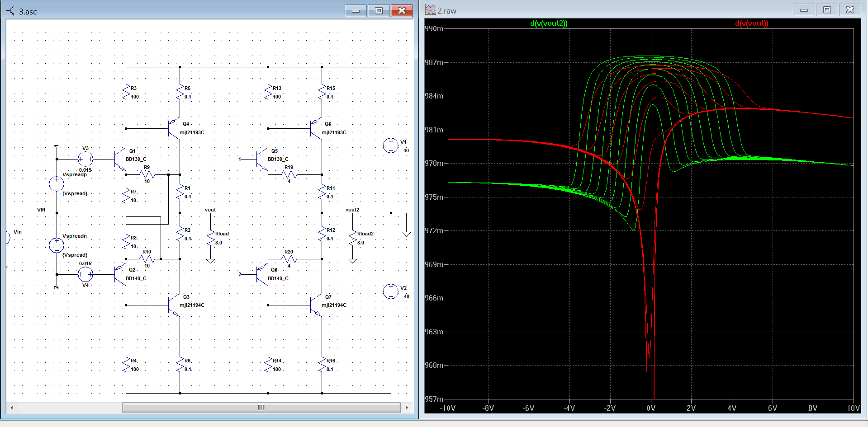The image size is (868, 427).
Task: Click the Vspreadp voltage source symbol
Action: coord(57,184)
